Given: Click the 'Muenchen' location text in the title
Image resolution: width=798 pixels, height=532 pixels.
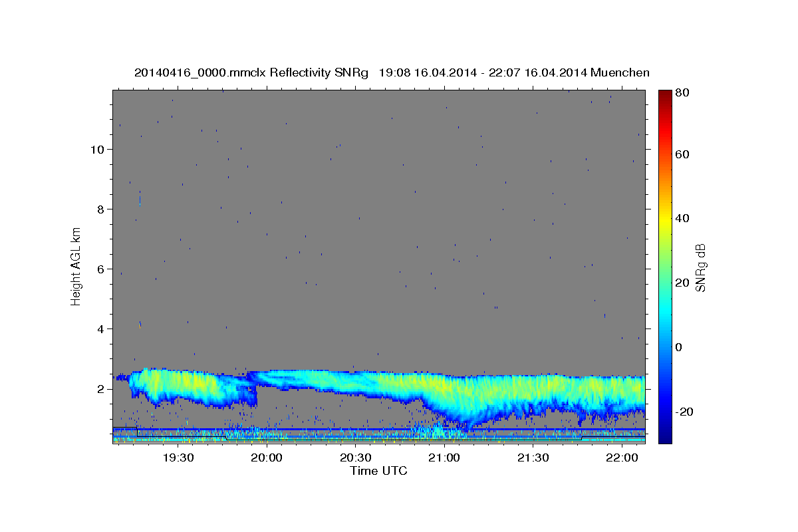Looking at the screenshot, I should pos(620,72).
